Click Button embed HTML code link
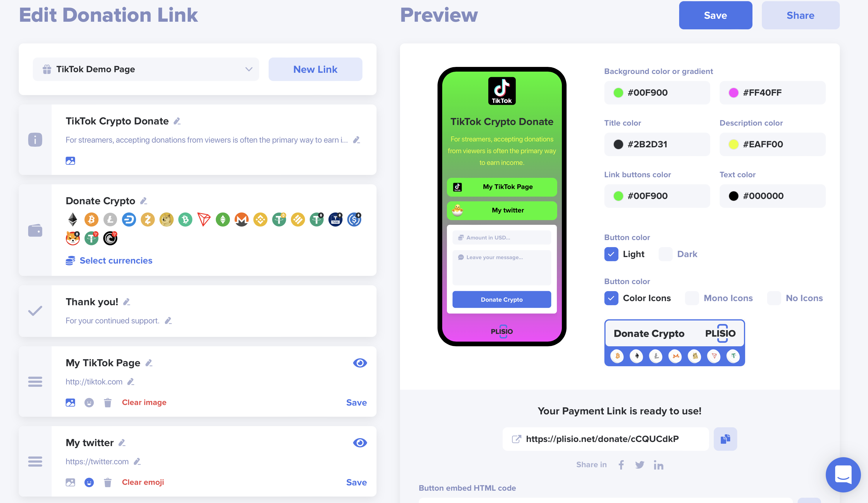 (467, 487)
